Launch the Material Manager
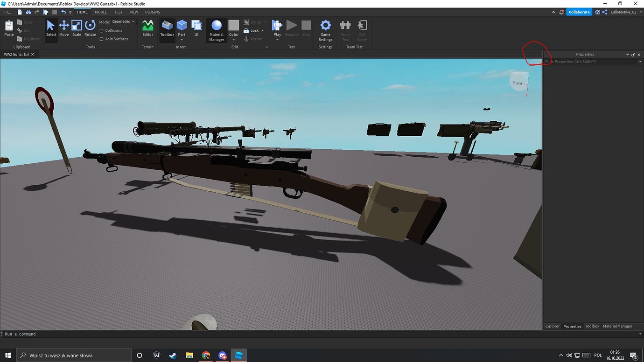The width and height of the screenshot is (644, 362). [217, 31]
